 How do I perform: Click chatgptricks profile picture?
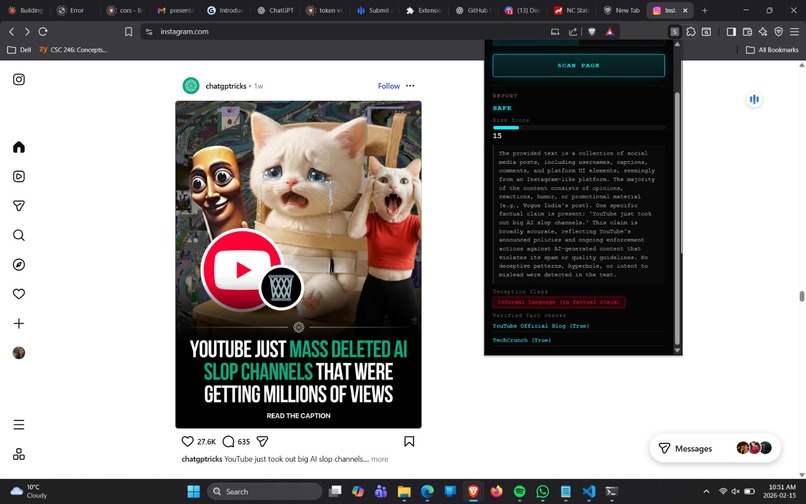[x=191, y=86]
